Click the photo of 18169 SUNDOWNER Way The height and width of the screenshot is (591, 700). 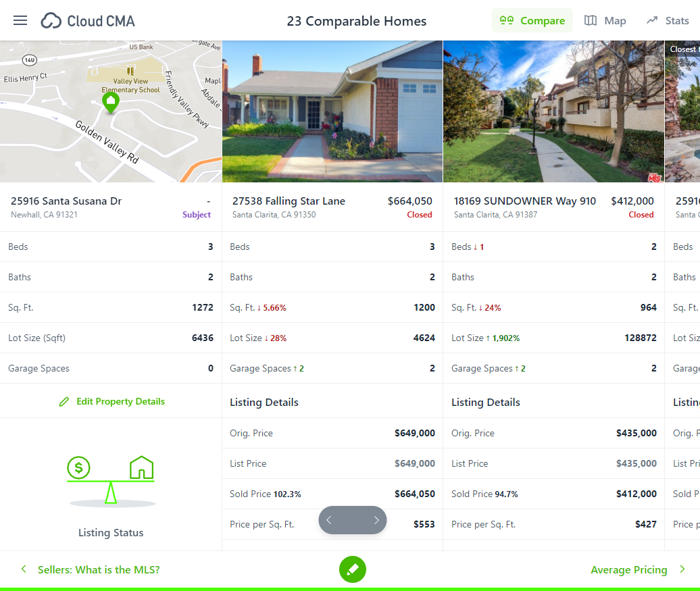tap(553, 111)
